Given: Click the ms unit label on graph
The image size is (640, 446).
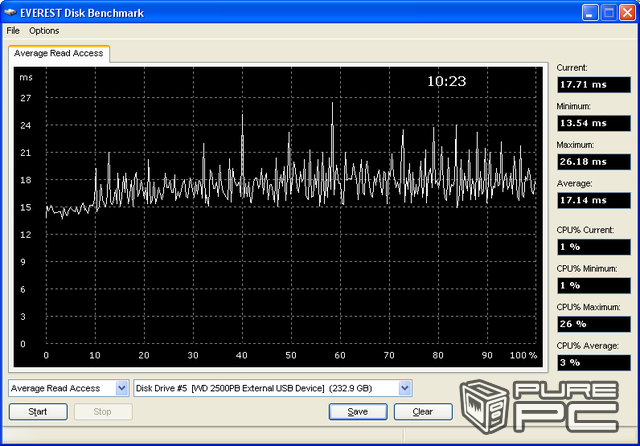Looking at the screenshot, I should [26, 78].
